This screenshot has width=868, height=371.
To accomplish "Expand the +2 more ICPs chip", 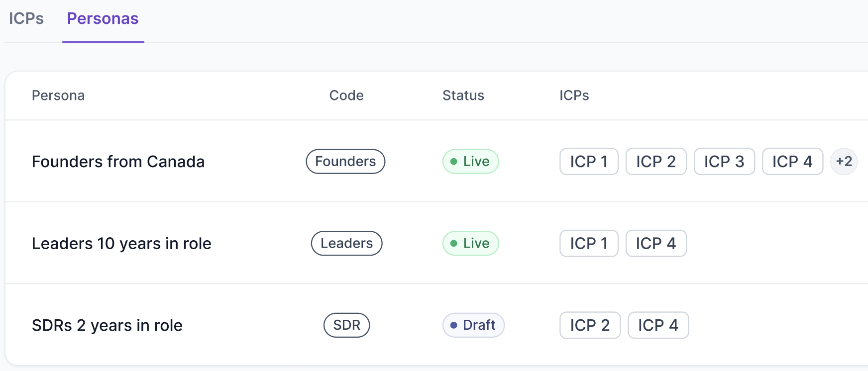I will pyautogui.click(x=844, y=162).
